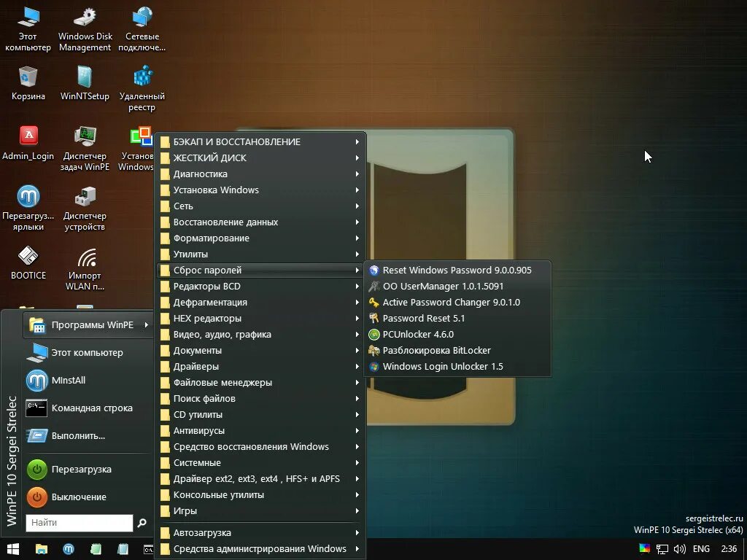Expand Средства администрирования Windows folder
747x560 pixels.
click(x=260, y=549)
